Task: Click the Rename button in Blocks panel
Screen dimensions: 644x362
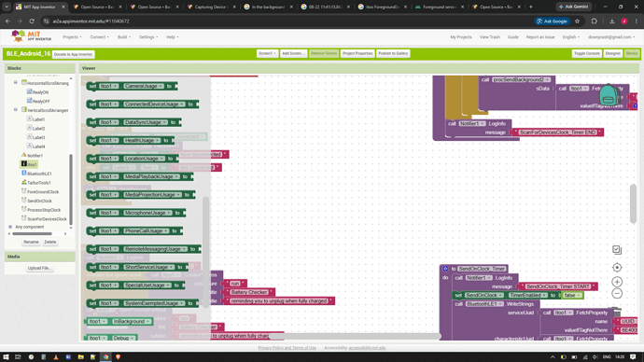Action: coord(31,242)
